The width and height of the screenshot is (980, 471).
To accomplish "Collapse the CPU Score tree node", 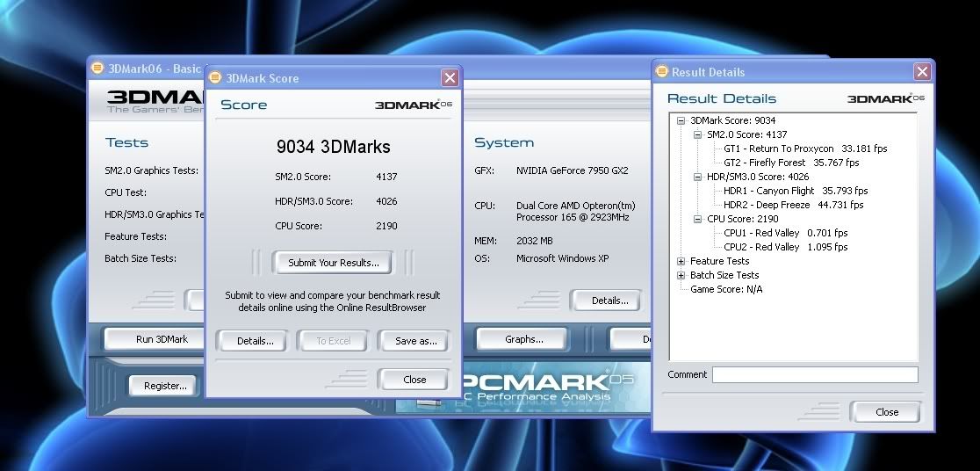I will [x=698, y=219].
